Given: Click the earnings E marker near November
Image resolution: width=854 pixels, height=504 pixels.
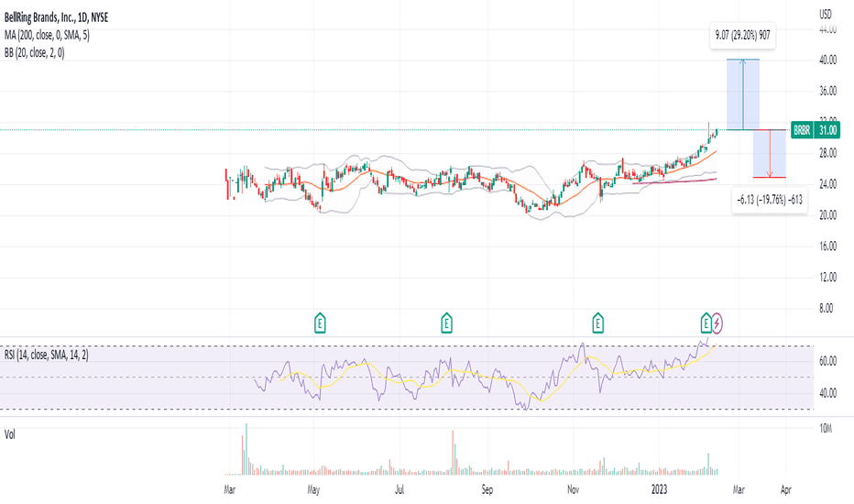Looking at the screenshot, I should [x=597, y=323].
